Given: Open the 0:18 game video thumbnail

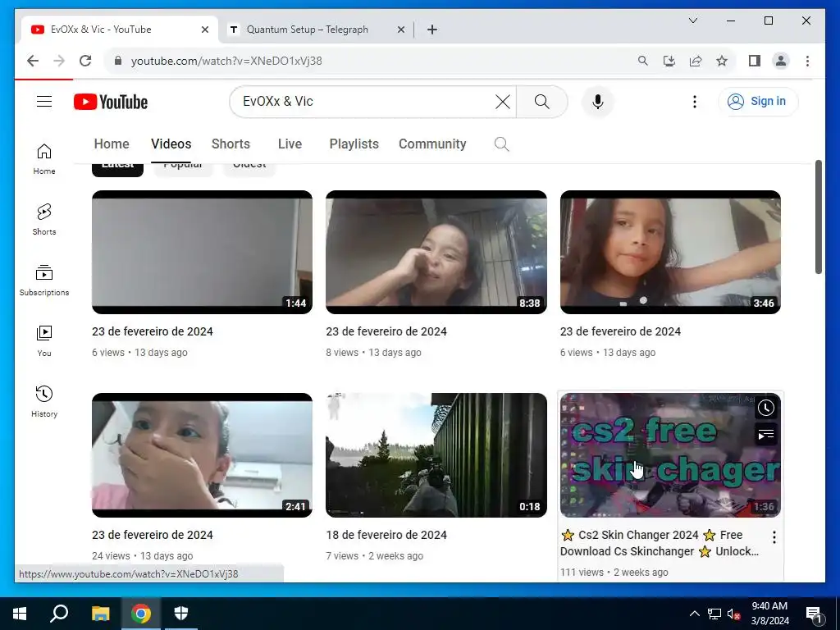Looking at the screenshot, I should 436,454.
